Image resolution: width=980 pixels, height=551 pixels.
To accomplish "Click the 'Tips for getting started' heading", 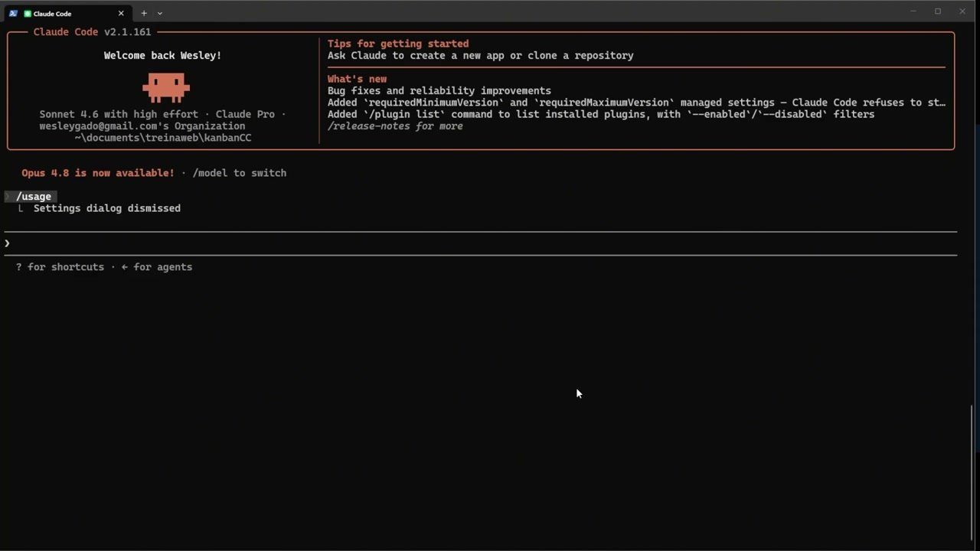I will (x=398, y=44).
